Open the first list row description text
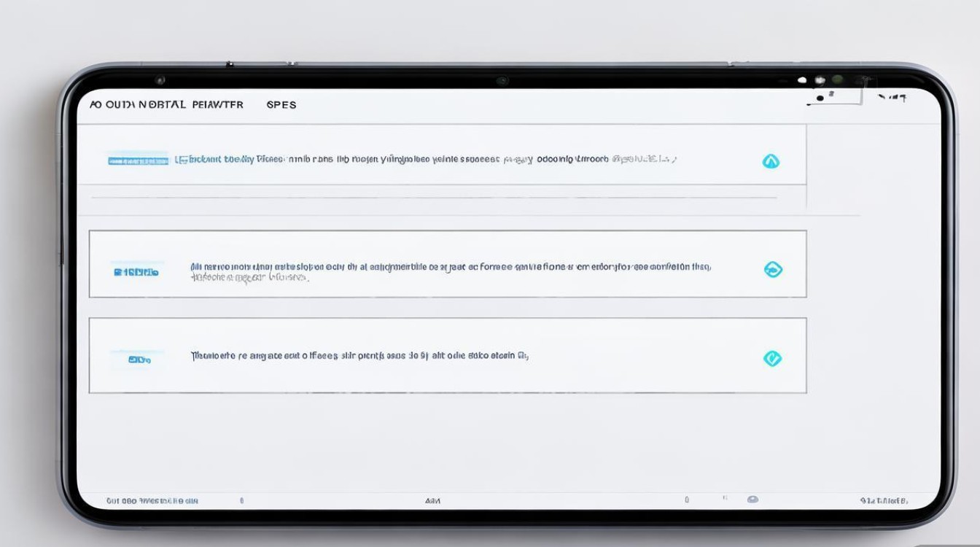Viewport: 980px width, 547px height. coord(427,159)
